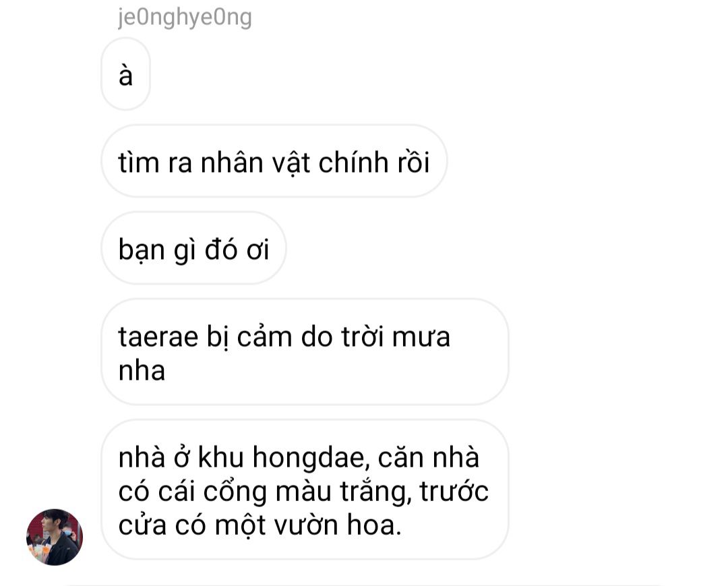Tap the "tìm ra nhân vật chính rồi" message
The image size is (728, 586).
pos(274,161)
